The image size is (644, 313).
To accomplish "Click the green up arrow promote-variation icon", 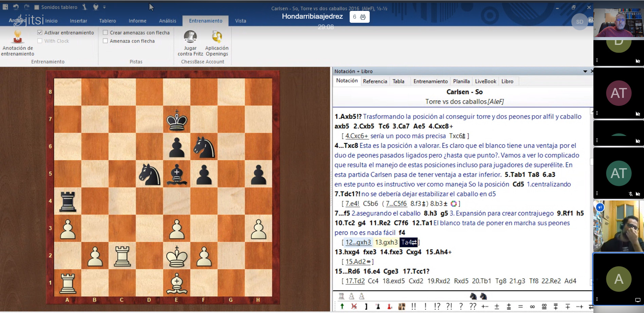I will point(342,306).
